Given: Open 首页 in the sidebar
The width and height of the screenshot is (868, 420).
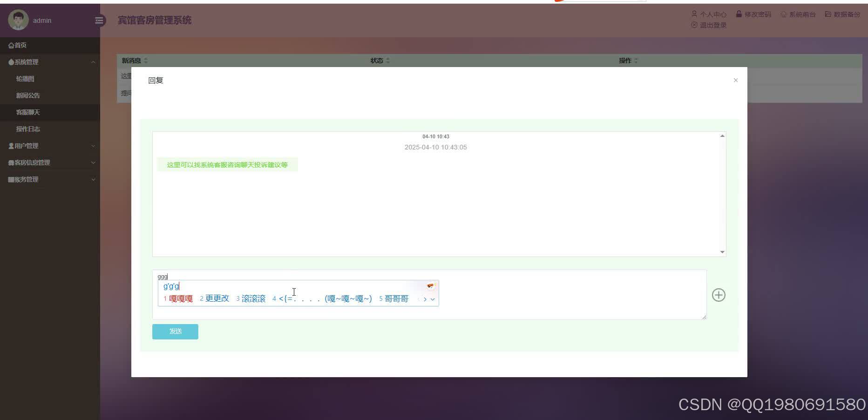Looking at the screenshot, I should click(50, 45).
